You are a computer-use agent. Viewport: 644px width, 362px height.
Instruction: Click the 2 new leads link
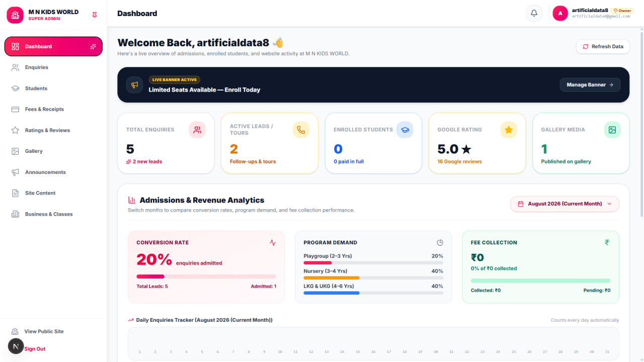tap(144, 161)
